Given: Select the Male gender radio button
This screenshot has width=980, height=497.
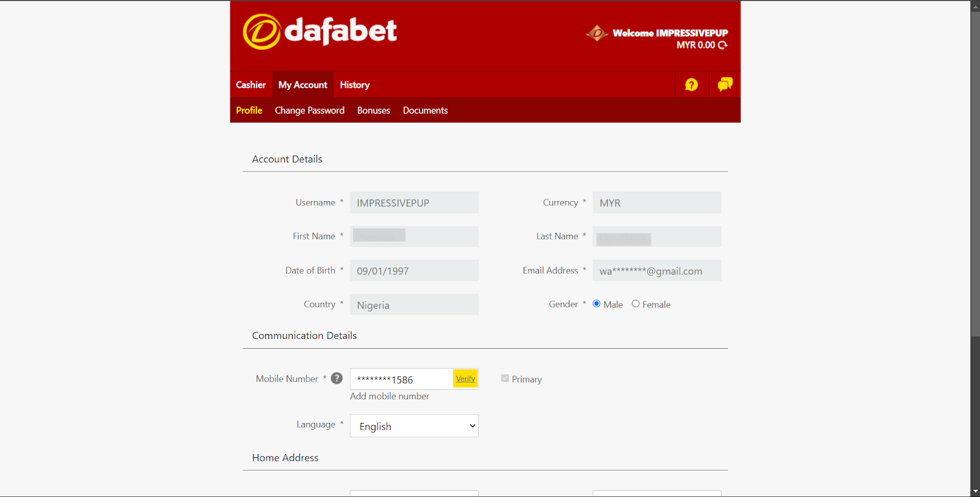Looking at the screenshot, I should point(597,304).
